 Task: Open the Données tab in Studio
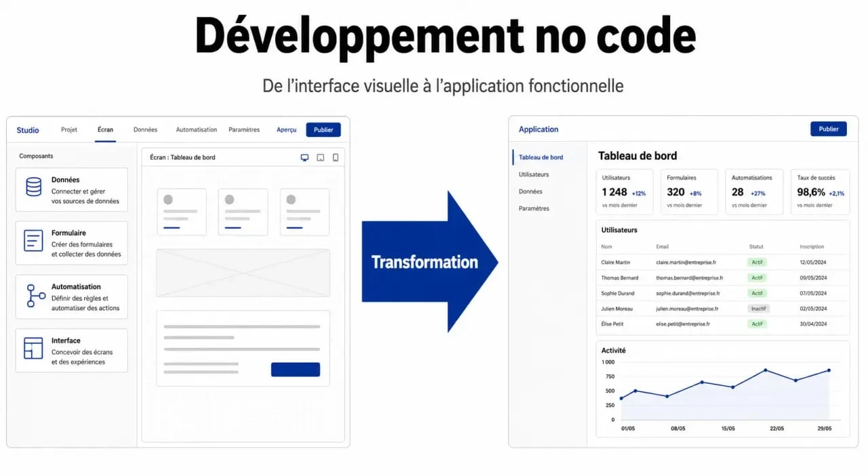point(145,130)
